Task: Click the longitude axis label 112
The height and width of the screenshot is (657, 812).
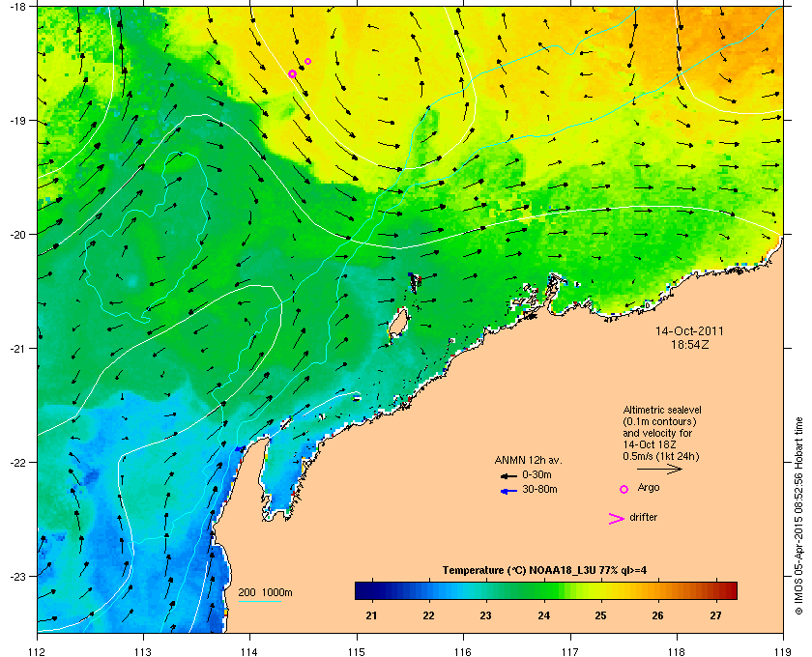Action: (38, 651)
